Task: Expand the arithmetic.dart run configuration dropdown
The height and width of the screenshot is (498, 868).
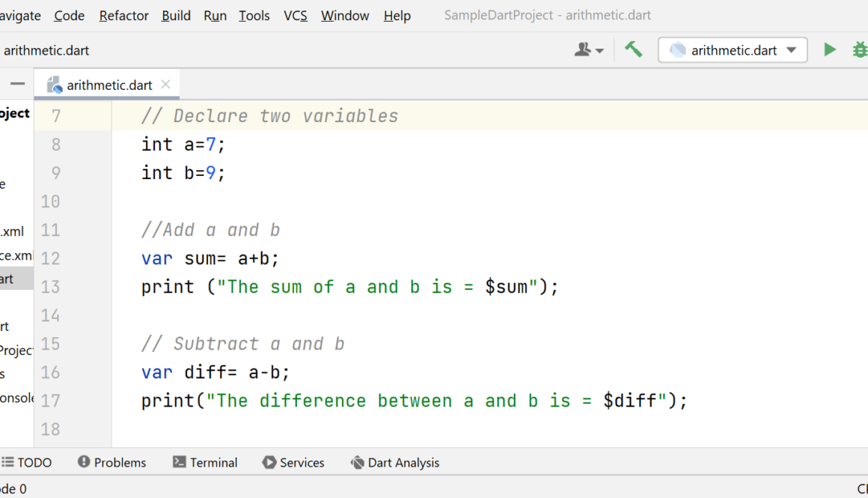Action: (791, 50)
